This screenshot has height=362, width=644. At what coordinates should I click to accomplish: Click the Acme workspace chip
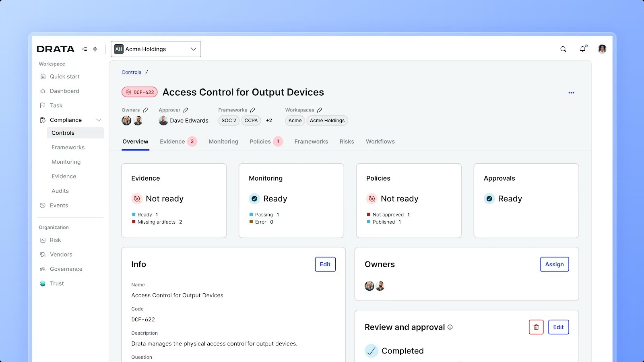pyautogui.click(x=295, y=121)
